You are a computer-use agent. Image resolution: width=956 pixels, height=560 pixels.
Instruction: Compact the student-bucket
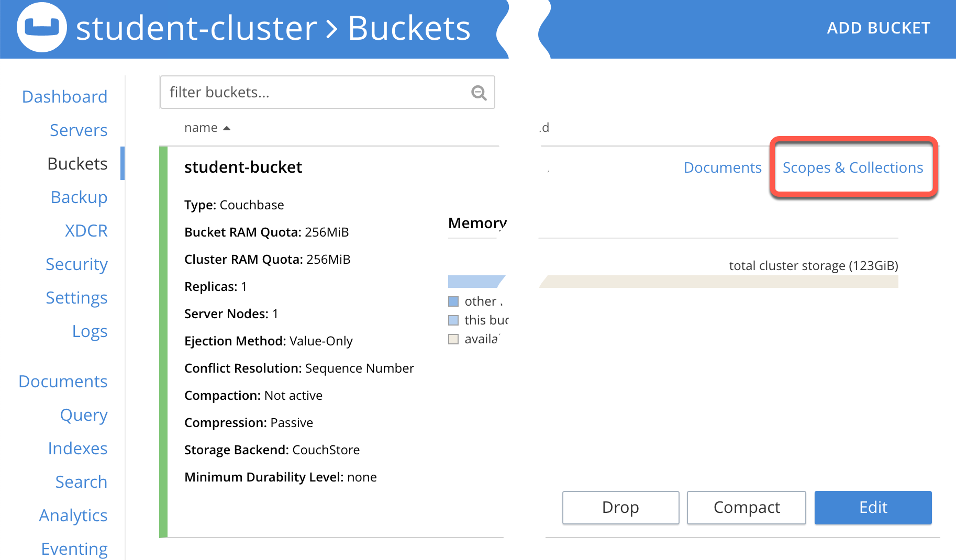point(746,507)
